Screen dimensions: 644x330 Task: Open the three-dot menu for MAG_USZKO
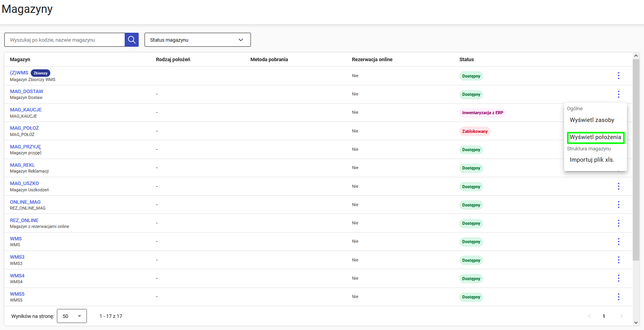coord(618,186)
